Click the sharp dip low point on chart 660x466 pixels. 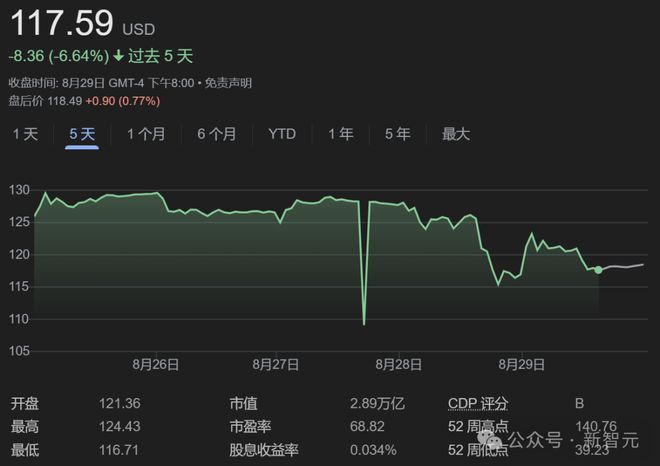[364, 324]
